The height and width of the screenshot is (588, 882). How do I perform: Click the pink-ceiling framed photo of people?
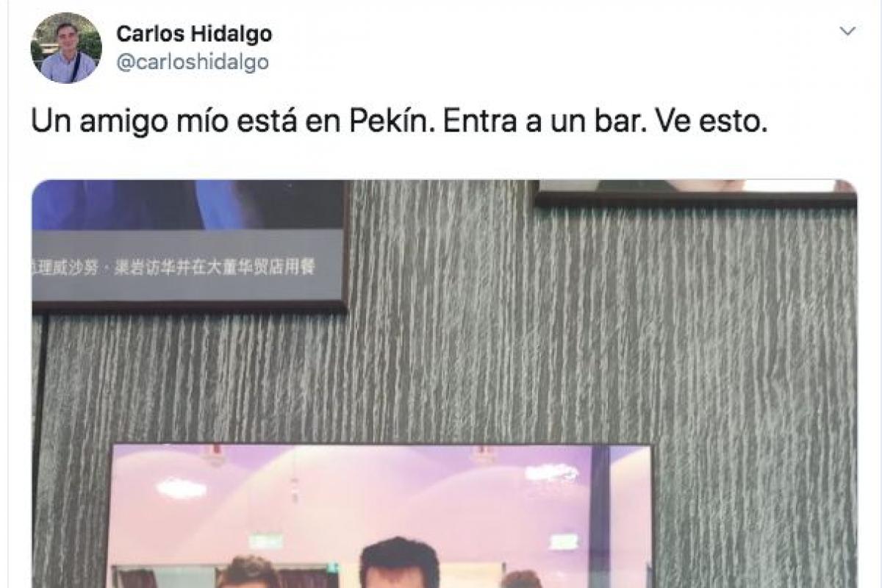pyautogui.click(x=381, y=516)
